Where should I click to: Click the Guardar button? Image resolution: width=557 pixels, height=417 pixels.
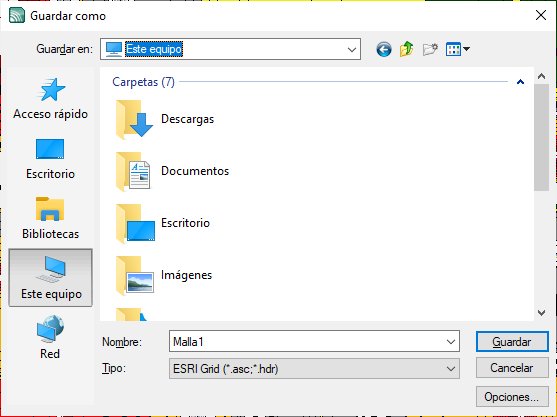tap(512, 342)
